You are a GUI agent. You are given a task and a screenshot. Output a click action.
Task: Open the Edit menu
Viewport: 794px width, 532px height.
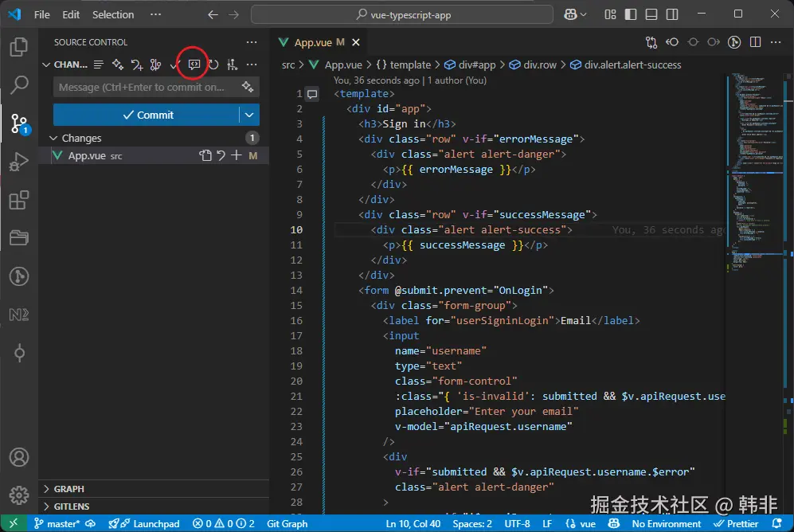click(71, 14)
